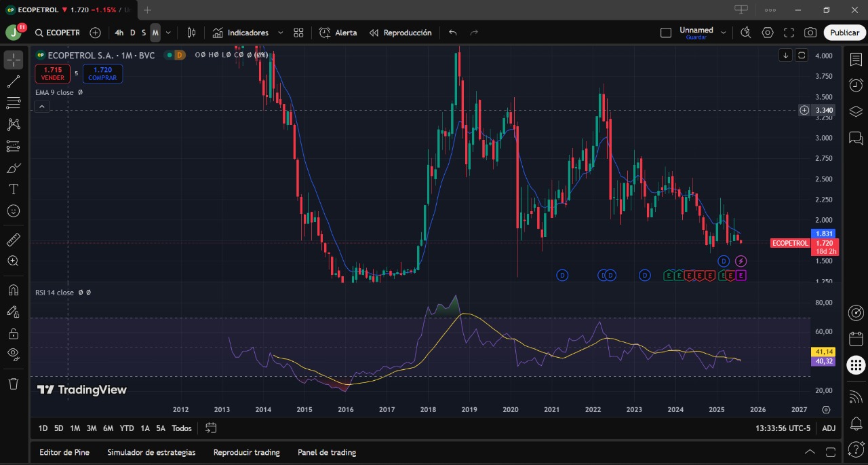Viewport: 868px width, 465px height.
Task: Toggle ADJ adjusted data mode
Action: tap(829, 428)
